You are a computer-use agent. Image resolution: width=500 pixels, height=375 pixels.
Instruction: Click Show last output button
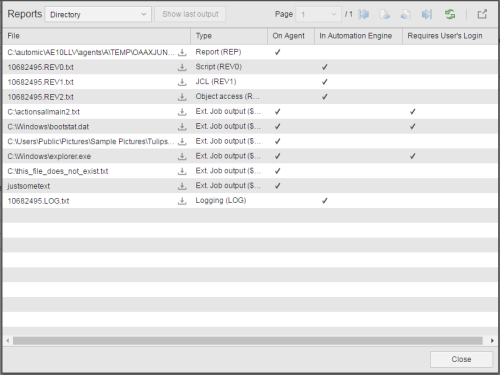(190, 14)
